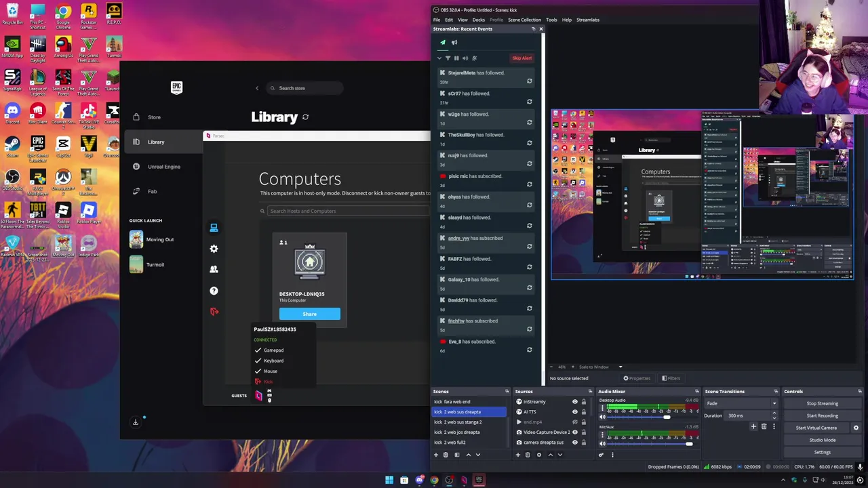The width and height of the screenshot is (868, 488).
Task: Open Audio Mixer three-dot menu
Action: click(612, 455)
